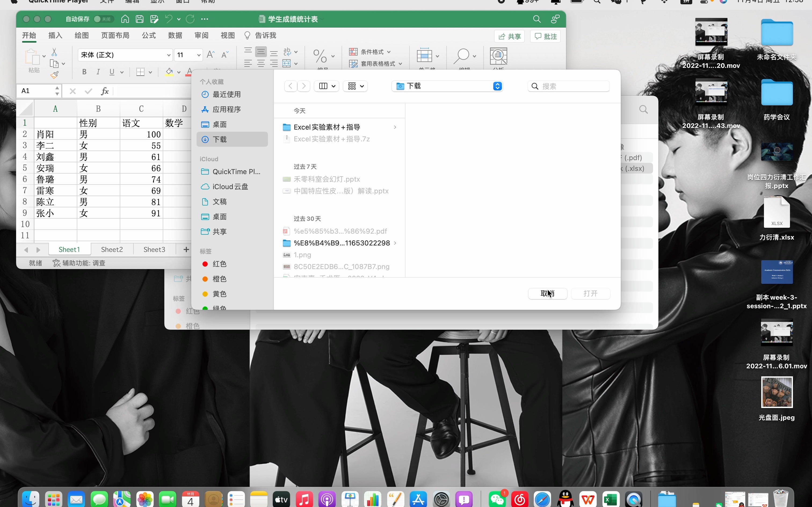Switch to Sheet2
This screenshot has width=812, height=507.
point(112,249)
